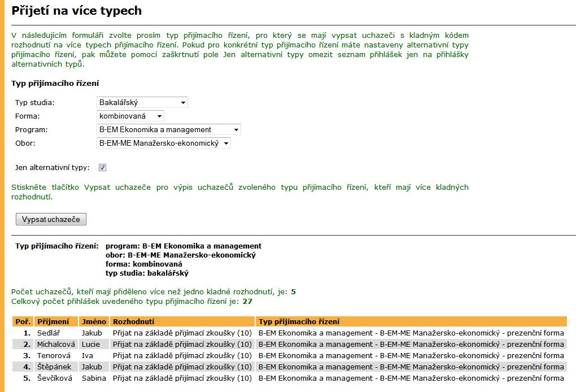Click the Forma: label
The height and width of the screenshot is (392, 576).
click(27, 116)
